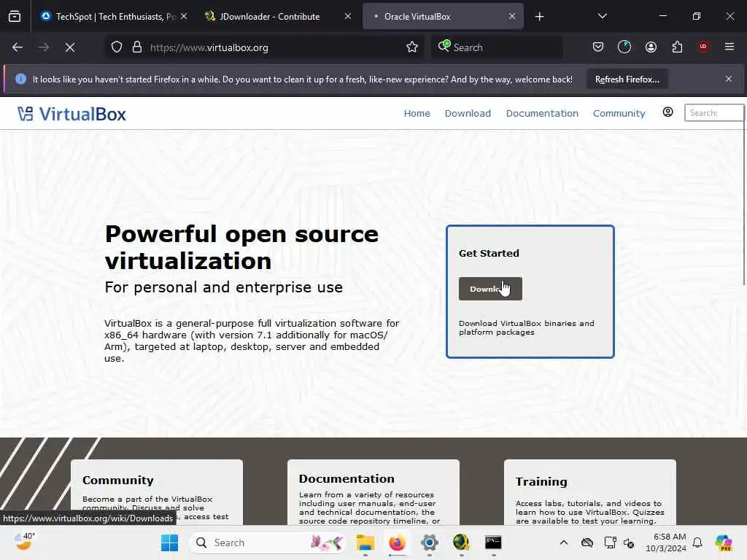Stop loading the current page

pos(69,47)
